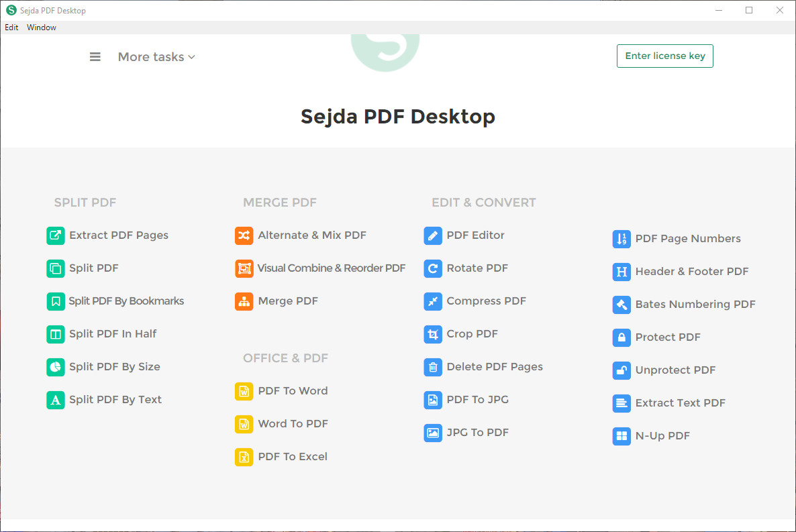Open the PDF Editor link

pyautogui.click(x=476, y=235)
